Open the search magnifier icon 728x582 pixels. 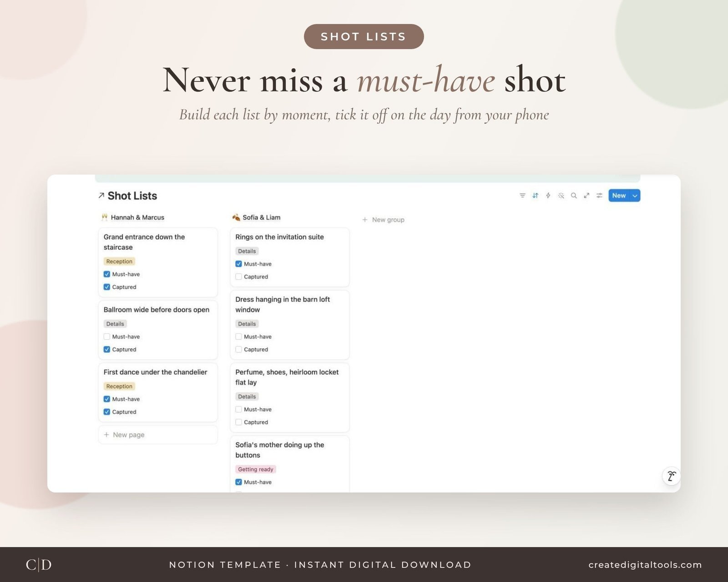[x=574, y=196]
